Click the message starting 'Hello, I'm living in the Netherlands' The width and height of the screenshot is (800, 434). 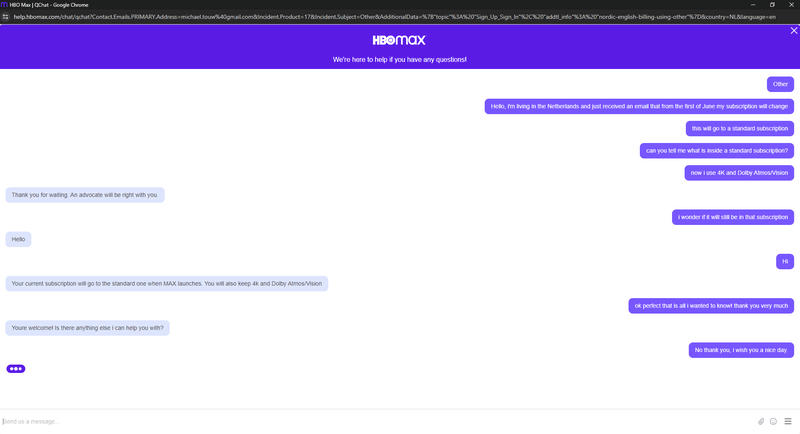pyautogui.click(x=639, y=106)
